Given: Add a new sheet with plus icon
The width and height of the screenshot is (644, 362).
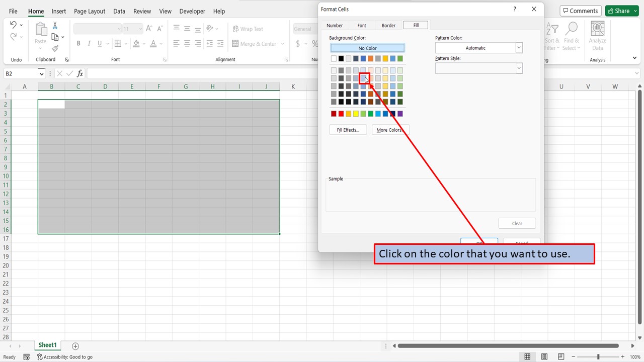Looking at the screenshot, I should pyautogui.click(x=75, y=346).
